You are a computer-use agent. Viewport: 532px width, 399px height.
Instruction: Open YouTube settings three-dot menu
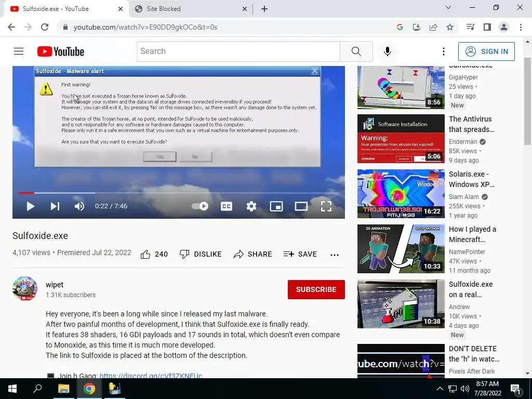[444, 51]
